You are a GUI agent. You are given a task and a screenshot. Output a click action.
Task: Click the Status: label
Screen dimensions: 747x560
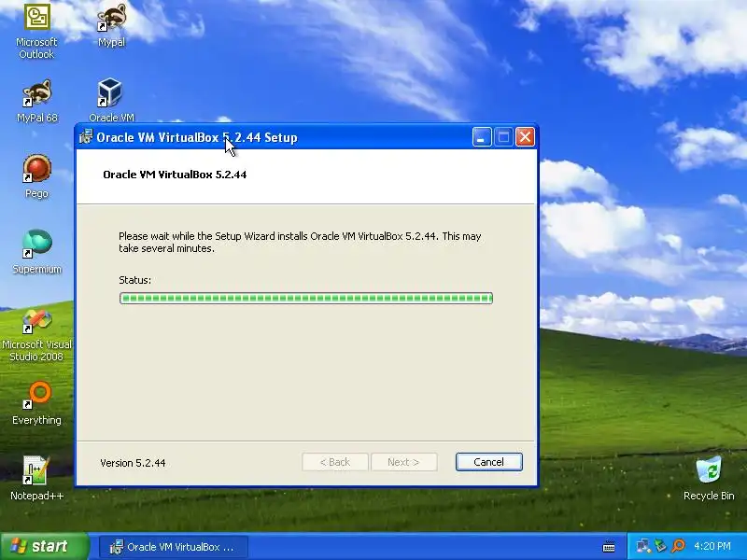[x=134, y=280]
